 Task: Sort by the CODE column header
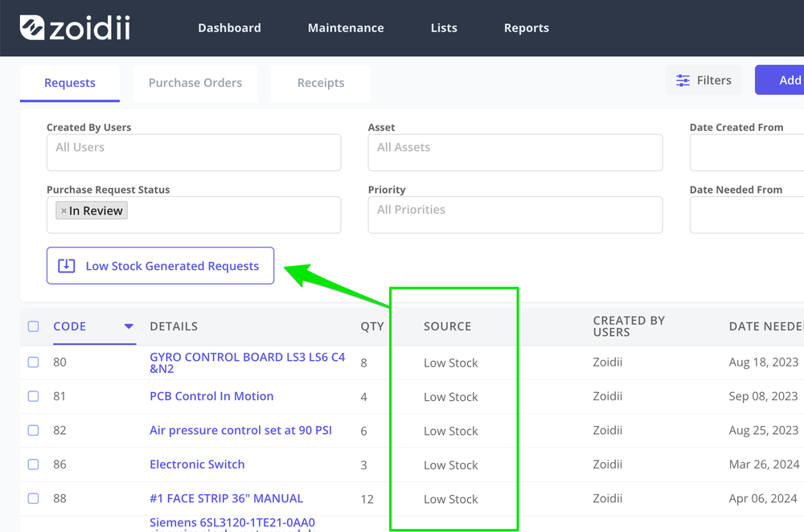[69, 326]
